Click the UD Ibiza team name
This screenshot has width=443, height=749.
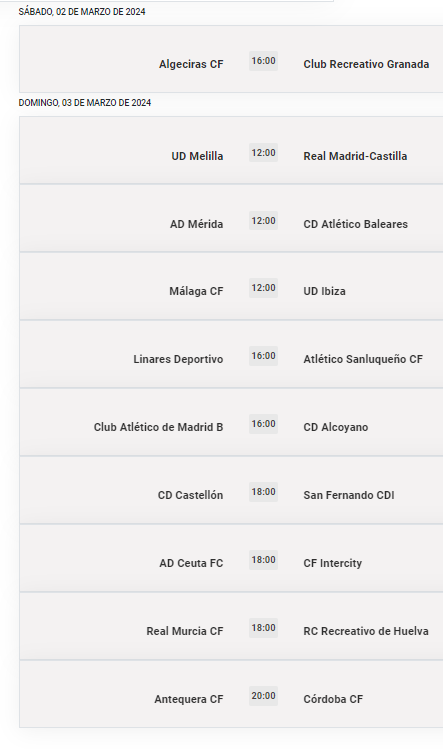point(324,291)
